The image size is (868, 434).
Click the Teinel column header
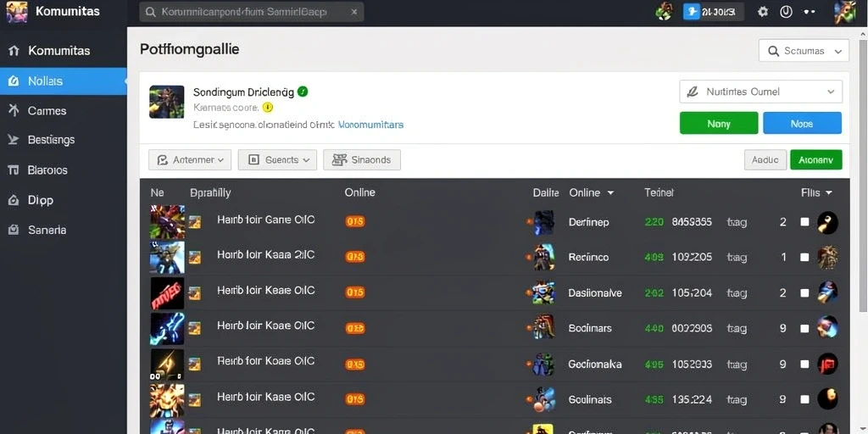tap(659, 192)
